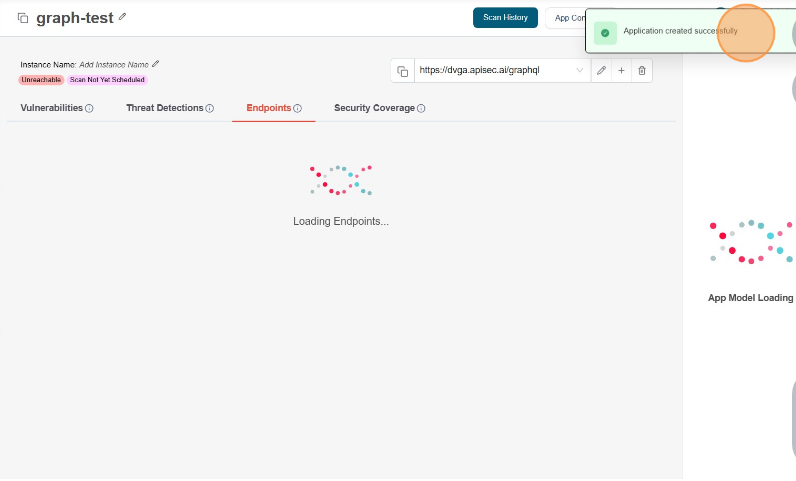Click the info icon beside Threat Detections
Image resolution: width=796 pixels, height=481 pixels.
pos(209,108)
